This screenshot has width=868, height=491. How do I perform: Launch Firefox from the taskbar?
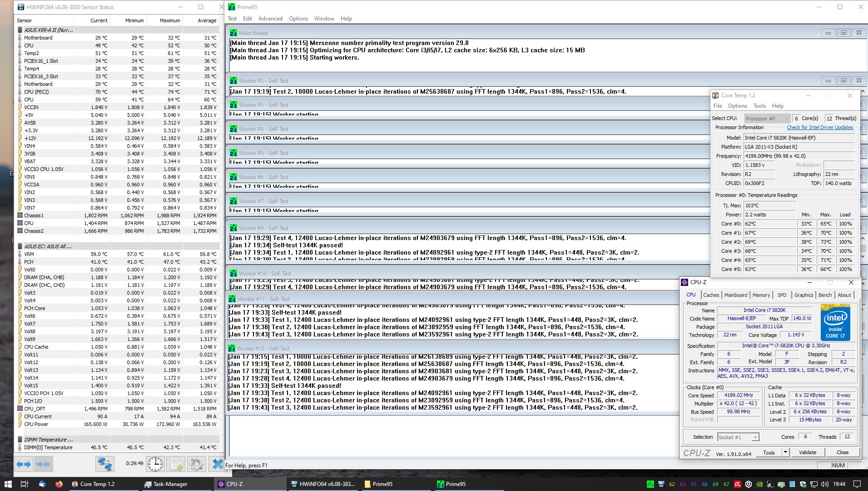[x=59, y=484]
